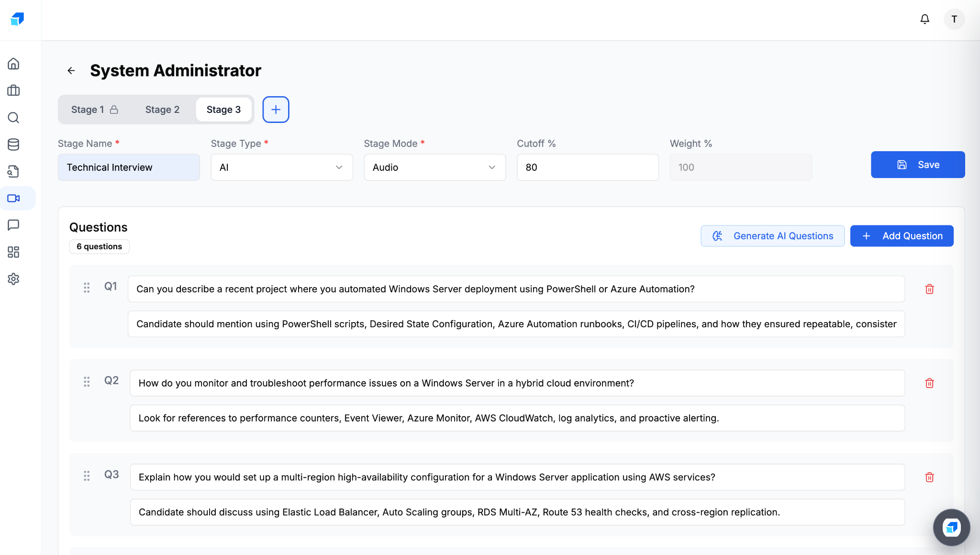
Task: Click the back arrow beside System Administrator
Action: [x=71, y=71]
